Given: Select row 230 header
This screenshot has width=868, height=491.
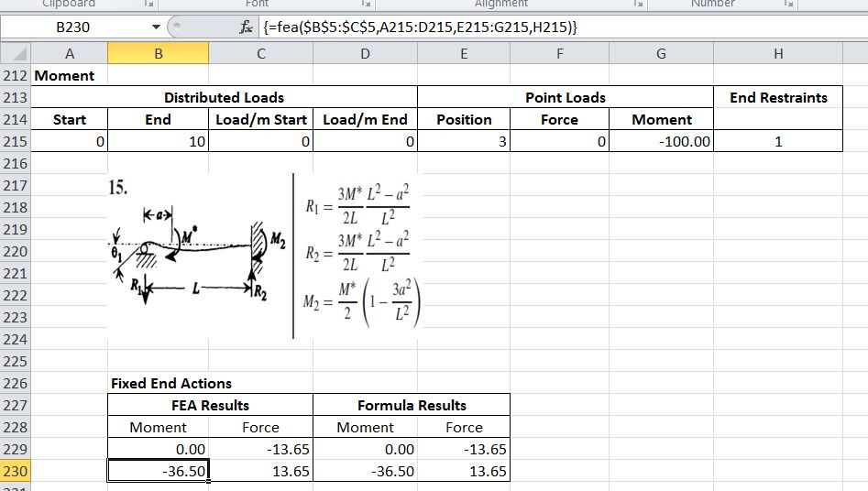Looking at the screenshot, I should [x=16, y=472].
